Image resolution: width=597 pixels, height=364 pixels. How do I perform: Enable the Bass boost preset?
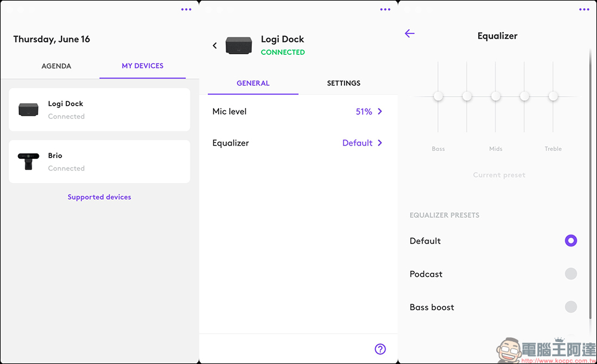(x=571, y=307)
